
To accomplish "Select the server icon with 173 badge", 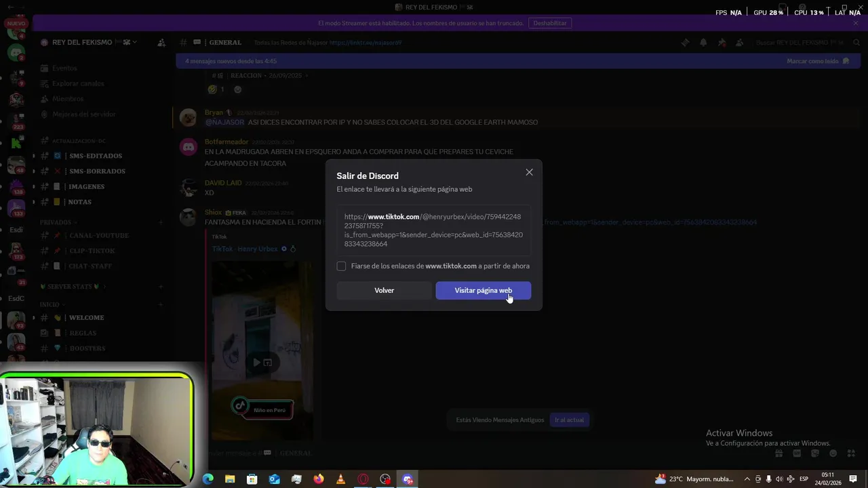I will point(16,251).
